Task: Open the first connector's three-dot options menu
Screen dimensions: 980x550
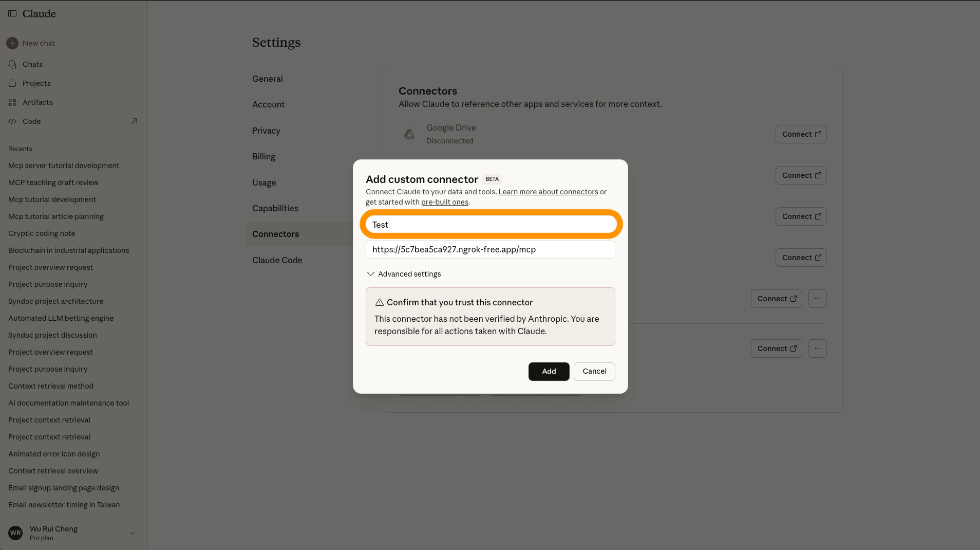Action: [x=817, y=299]
